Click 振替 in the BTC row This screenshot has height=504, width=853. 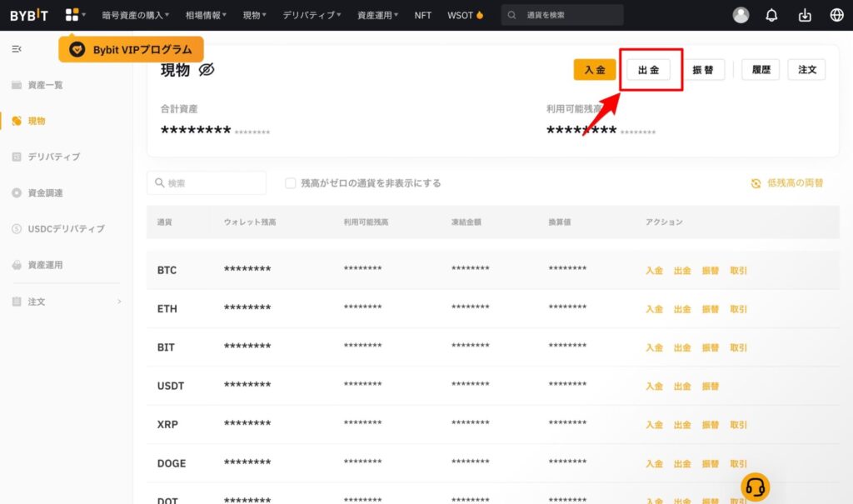click(x=711, y=271)
